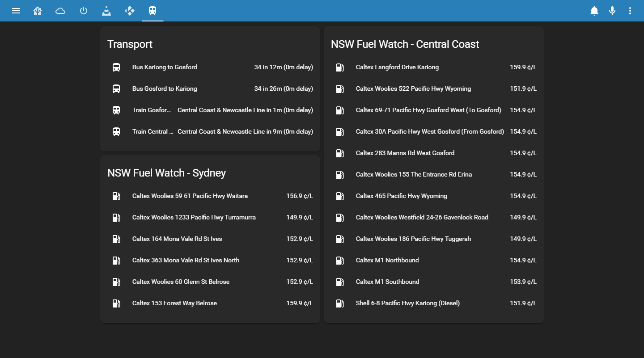Screen dimensions: 644x358
Task: Click fuel icon for The Entrance Rd Erina
Action: point(340,175)
